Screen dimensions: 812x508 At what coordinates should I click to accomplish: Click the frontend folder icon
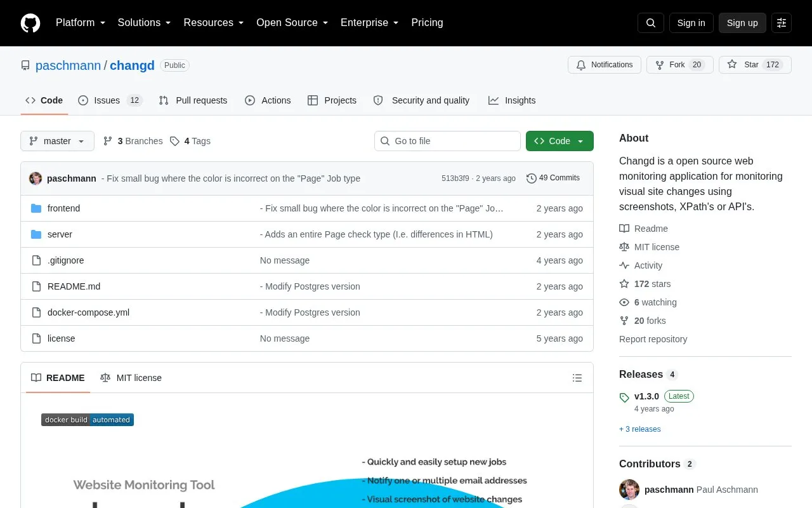tap(36, 208)
